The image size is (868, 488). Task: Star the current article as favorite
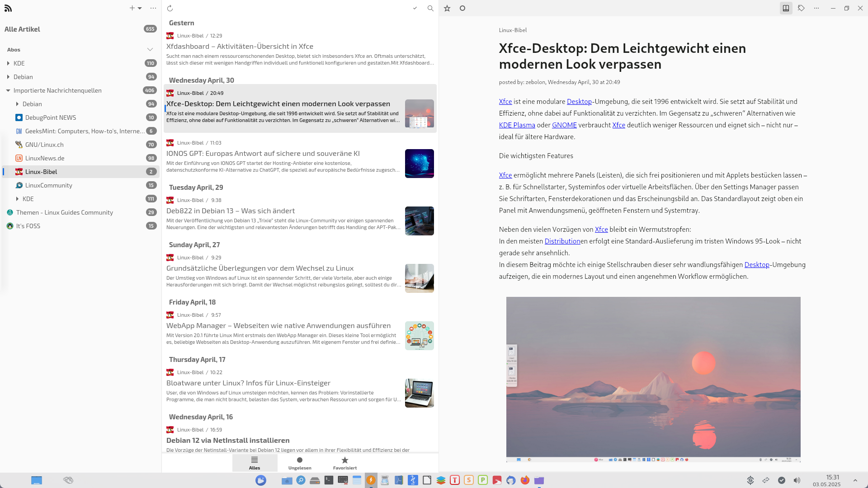pyautogui.click(x=447, y=8)
